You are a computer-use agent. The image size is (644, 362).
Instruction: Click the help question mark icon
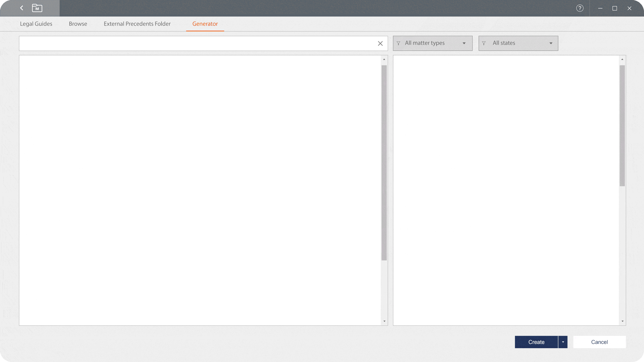(x=580, y=8)
